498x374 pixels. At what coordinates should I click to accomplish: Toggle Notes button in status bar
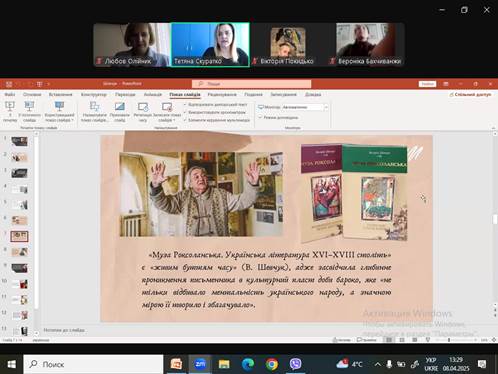coord(341,340)
